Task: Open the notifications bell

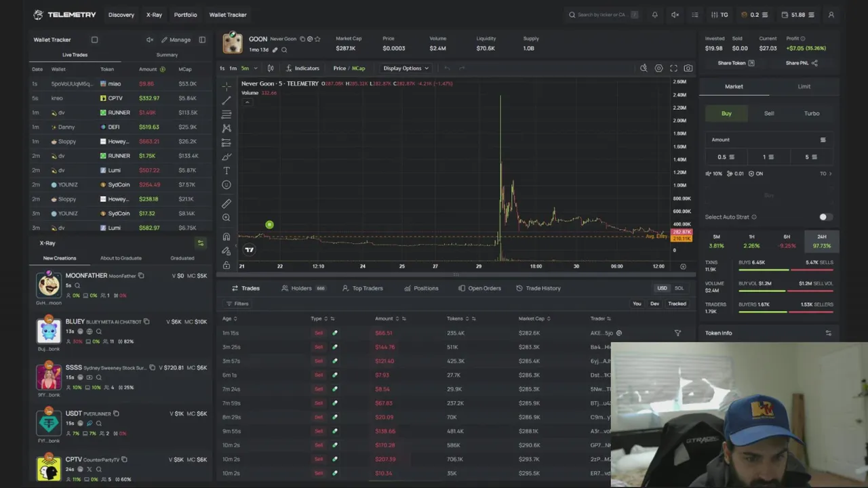Action: tap(654, 14)
